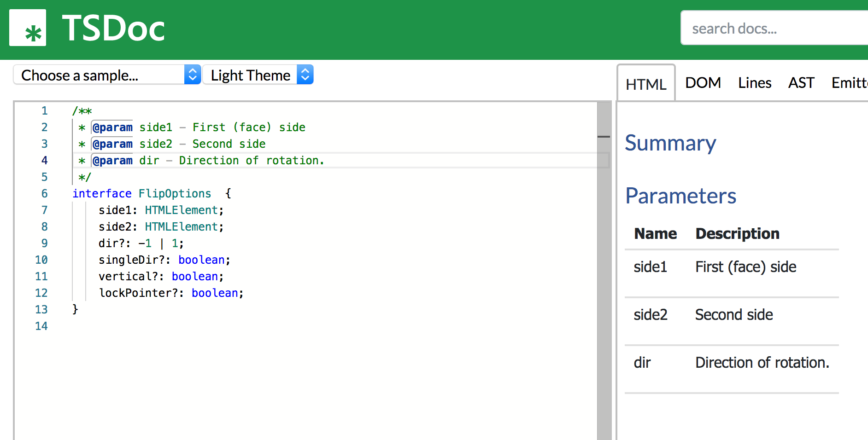868x440 pixels.
Task: Click the editor vertical scrollbar track
Action: [x=604, y=271]
